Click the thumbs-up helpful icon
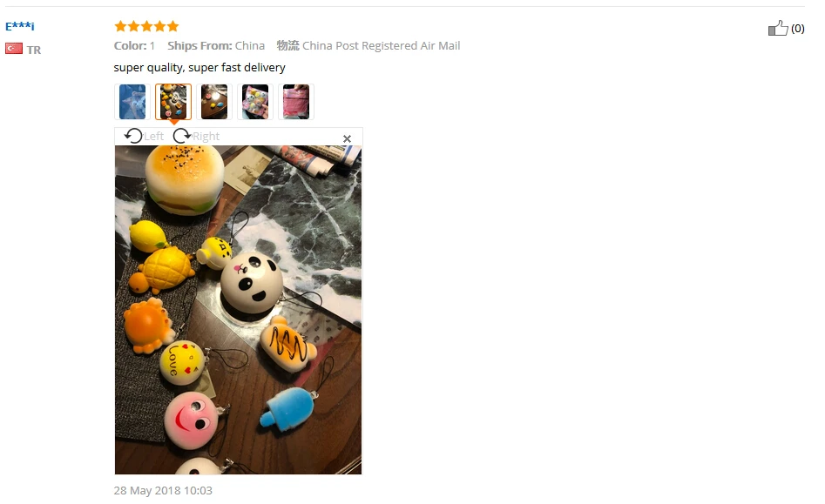825x504 pixels. [x=778, y=28]
